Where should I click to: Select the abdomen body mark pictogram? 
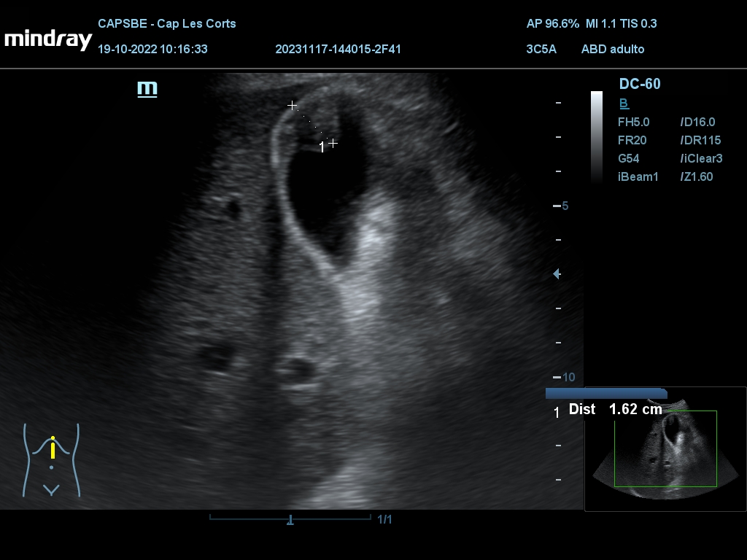[51, 459]
